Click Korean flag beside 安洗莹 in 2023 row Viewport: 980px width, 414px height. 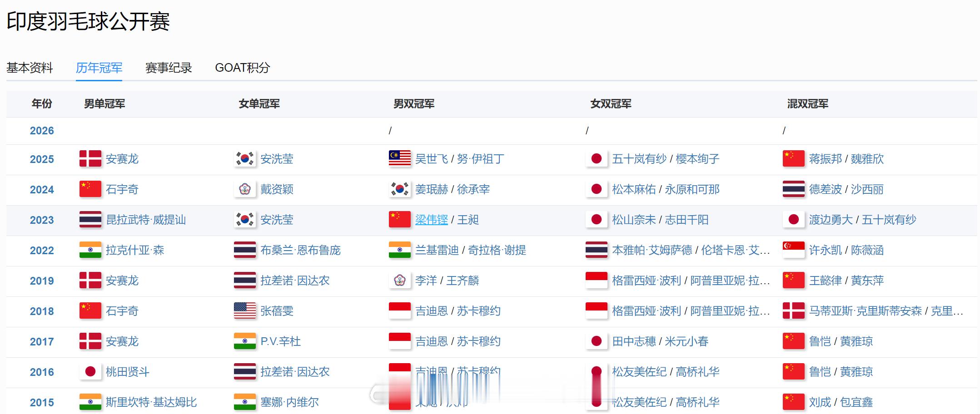pyautogui.click(x=245, y=220)
